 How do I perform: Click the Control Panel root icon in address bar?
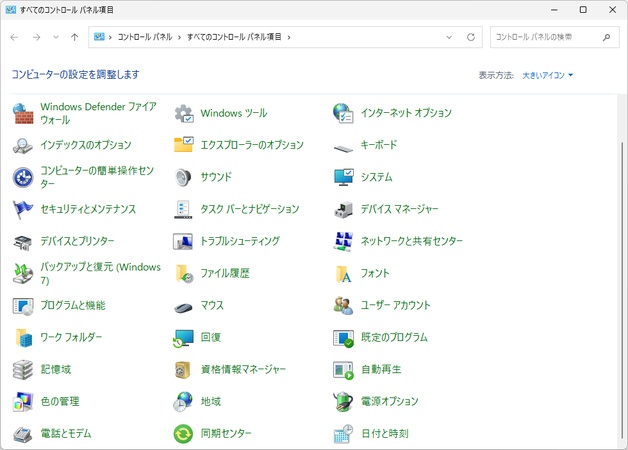pos(99,37)
